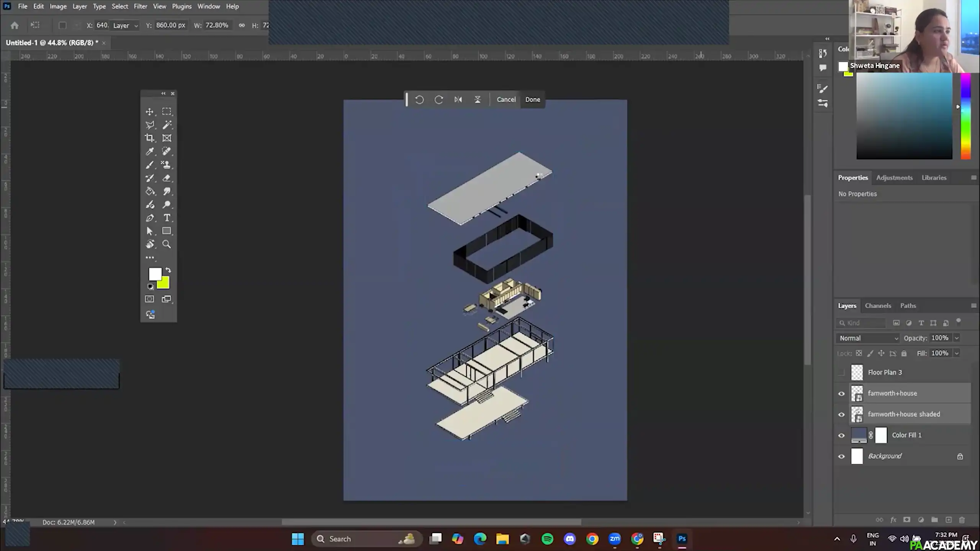Select the Smudge tool

167,191
